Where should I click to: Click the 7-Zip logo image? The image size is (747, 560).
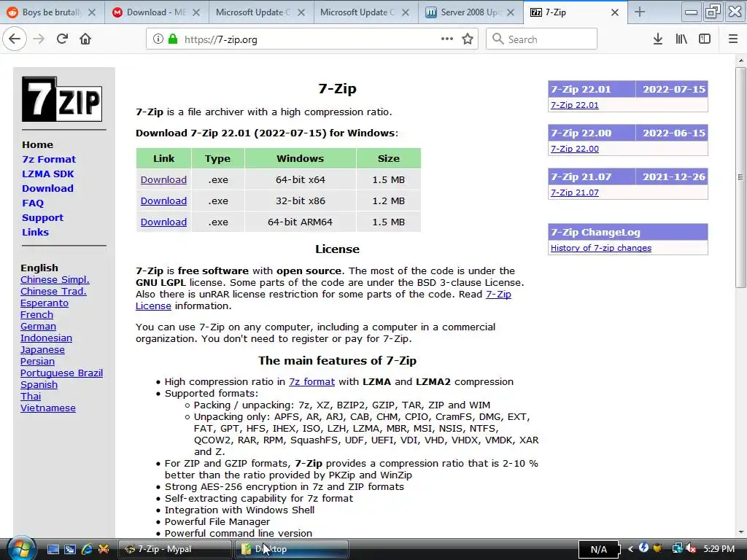(62, 99)
